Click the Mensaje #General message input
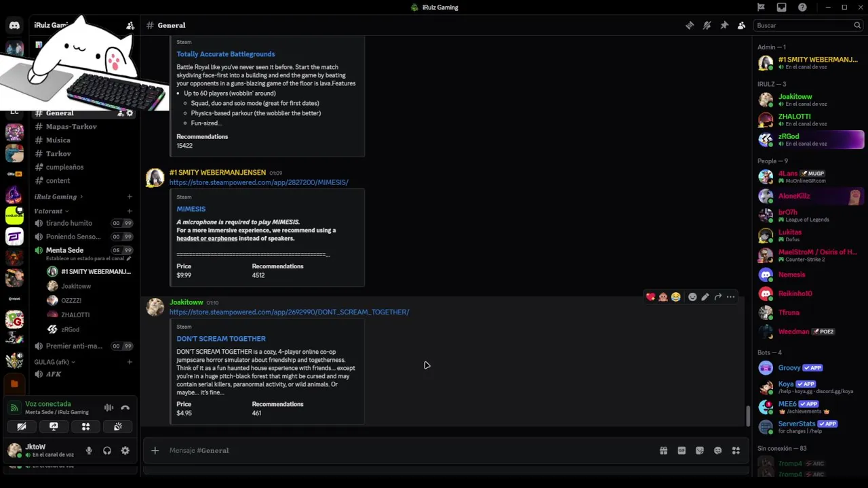Screen dimensions: 868x488 tap(407, 450)
